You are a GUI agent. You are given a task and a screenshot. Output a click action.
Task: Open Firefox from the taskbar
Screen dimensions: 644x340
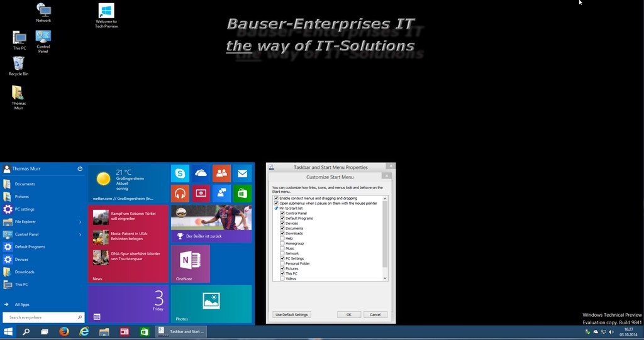click(x=64, y=331)
